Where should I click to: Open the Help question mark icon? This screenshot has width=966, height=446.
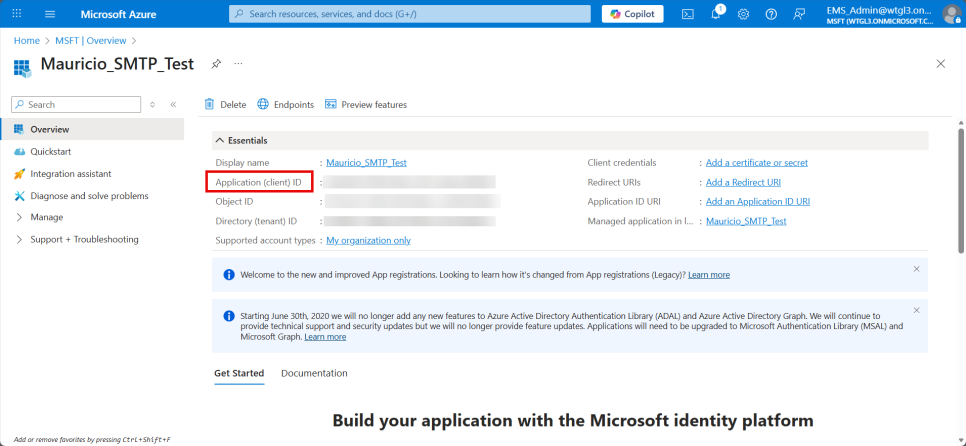(771, 14)
